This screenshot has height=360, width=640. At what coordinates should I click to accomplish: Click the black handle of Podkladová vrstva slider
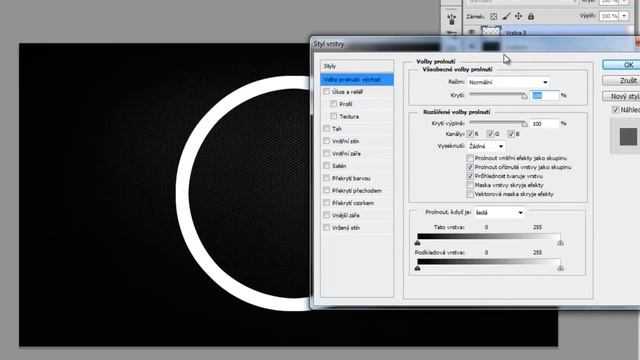point(417,268)
